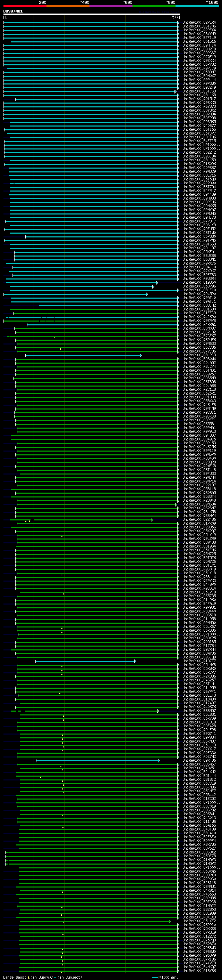This screenshot has width=222, height=980.
Task: Click the UniRef100_C1FEC9 hit name
Action: [x=199, y=313]
